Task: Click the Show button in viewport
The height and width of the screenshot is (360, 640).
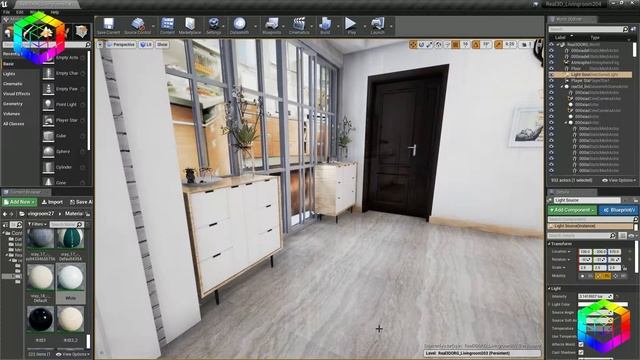Action: (x=162, y=44)
